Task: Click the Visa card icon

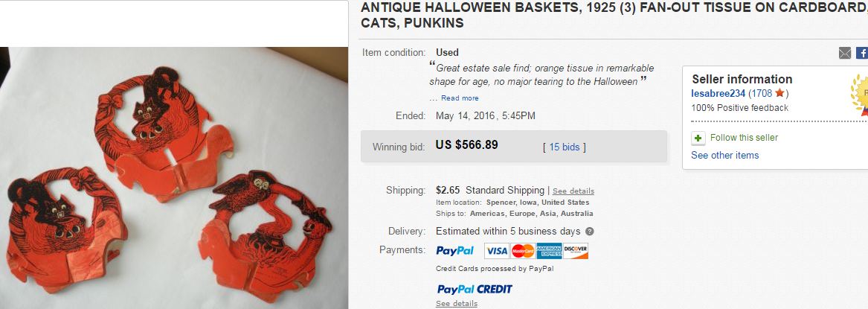Action: (497, 251)
